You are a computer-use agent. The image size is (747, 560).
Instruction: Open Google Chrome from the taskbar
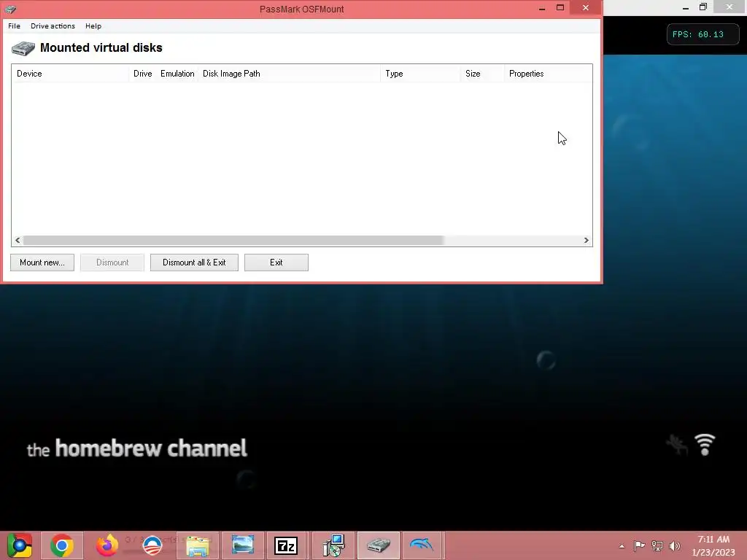[62, 545]
